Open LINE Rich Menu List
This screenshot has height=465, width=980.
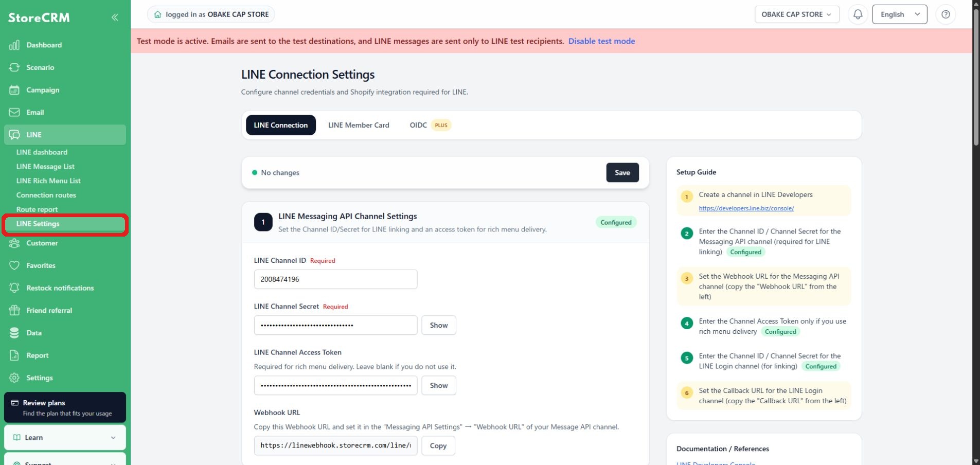click(48, 181)
